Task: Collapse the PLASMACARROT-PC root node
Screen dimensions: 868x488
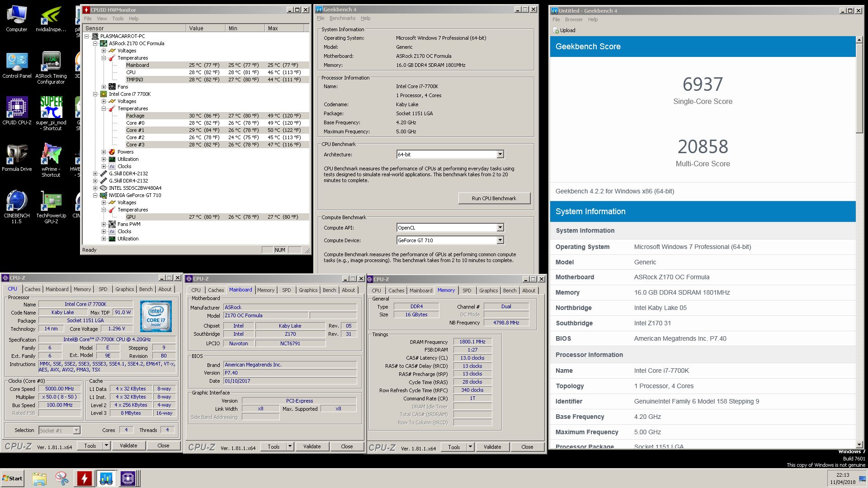Action: tap(87, 36)
